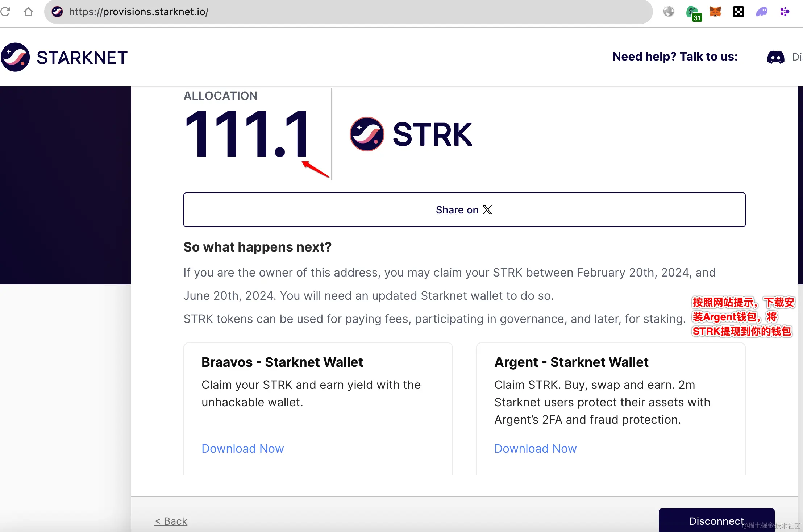Viewport: 803px width, 532px height.
Task: Open the MetaMask fox extension
Action: [x=715, y=12]
